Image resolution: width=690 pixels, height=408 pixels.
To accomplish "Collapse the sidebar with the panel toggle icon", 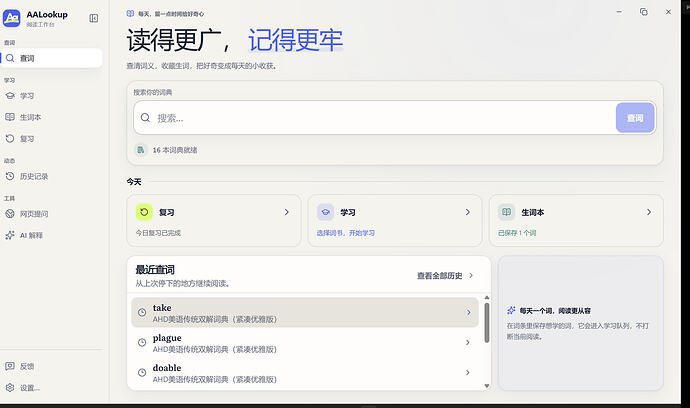I will point(94,18).
